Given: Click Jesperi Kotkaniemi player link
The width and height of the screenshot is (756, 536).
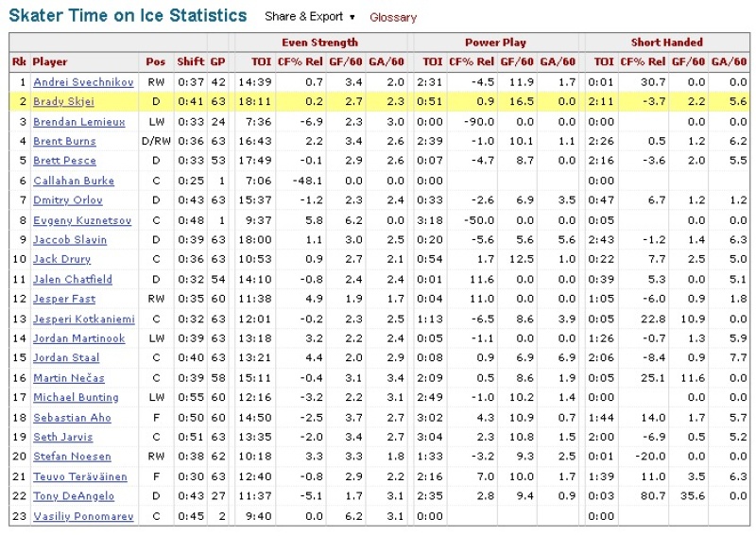Looking at the screenshot, I should point(84,320).
